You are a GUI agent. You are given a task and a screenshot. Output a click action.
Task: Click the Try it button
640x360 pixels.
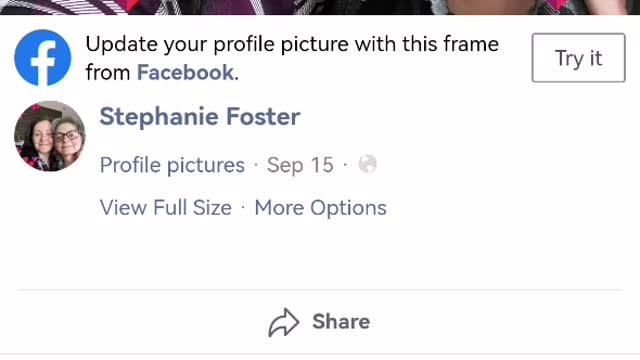pyautogui.click(x=578, y=58)
